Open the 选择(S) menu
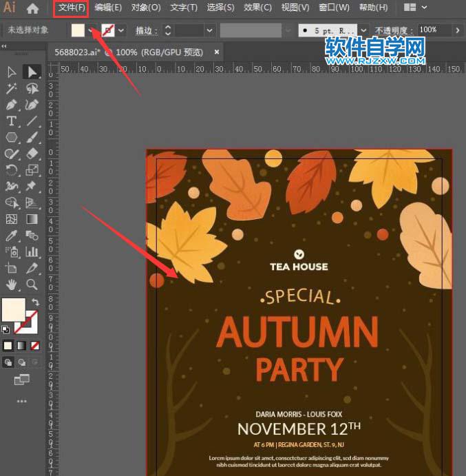Viewport: 466px width, 476px height. (x=220, y=8)
